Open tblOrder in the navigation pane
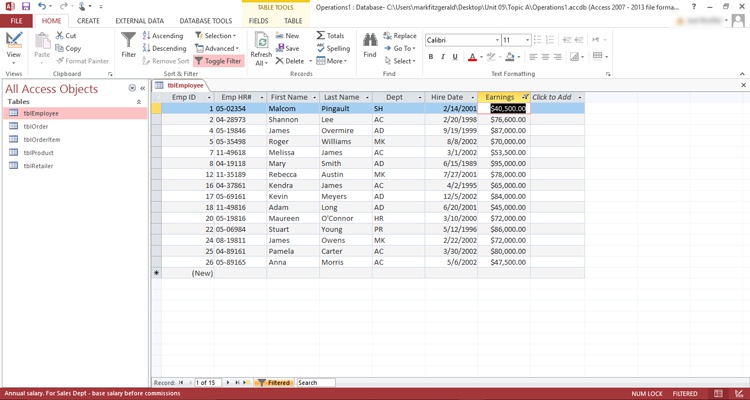Screen dimensions: 750x400 pos(36,127)
